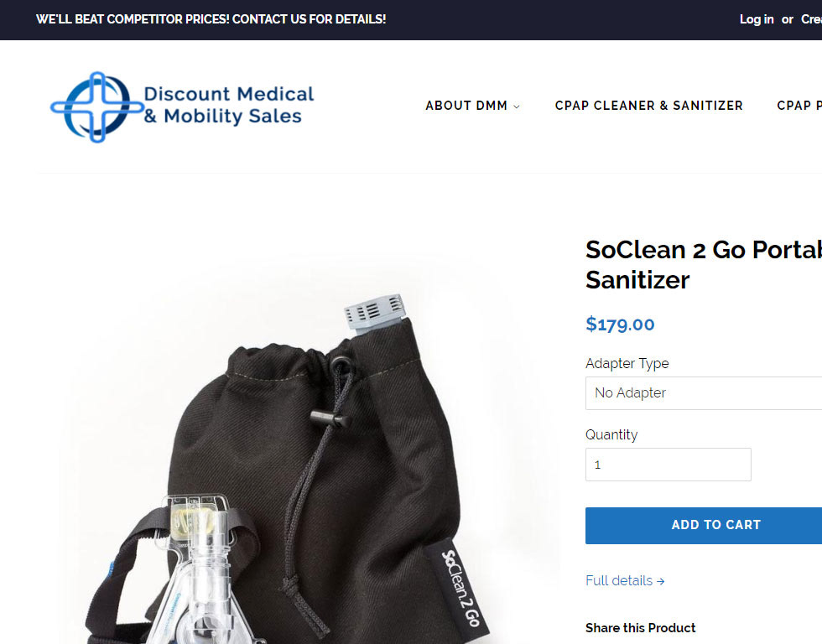
Task: Click the Log in link
Action: click(757, 19)
